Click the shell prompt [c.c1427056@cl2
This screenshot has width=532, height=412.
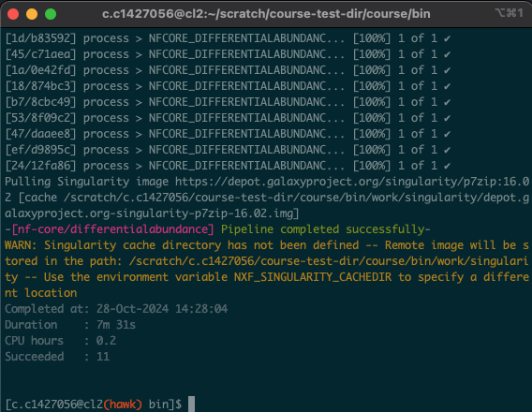54,405
